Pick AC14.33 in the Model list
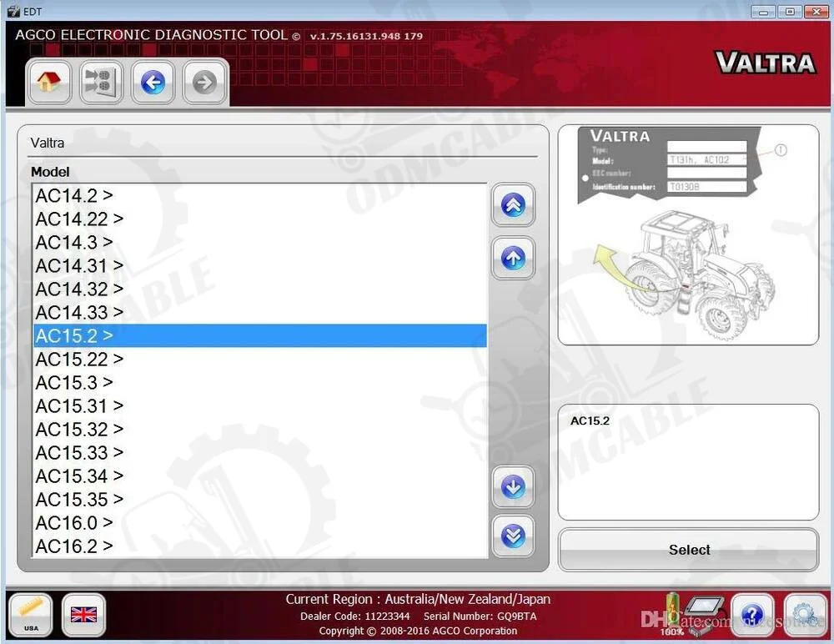834x644 pixels. pyautogui.click(x=78, y=313)
